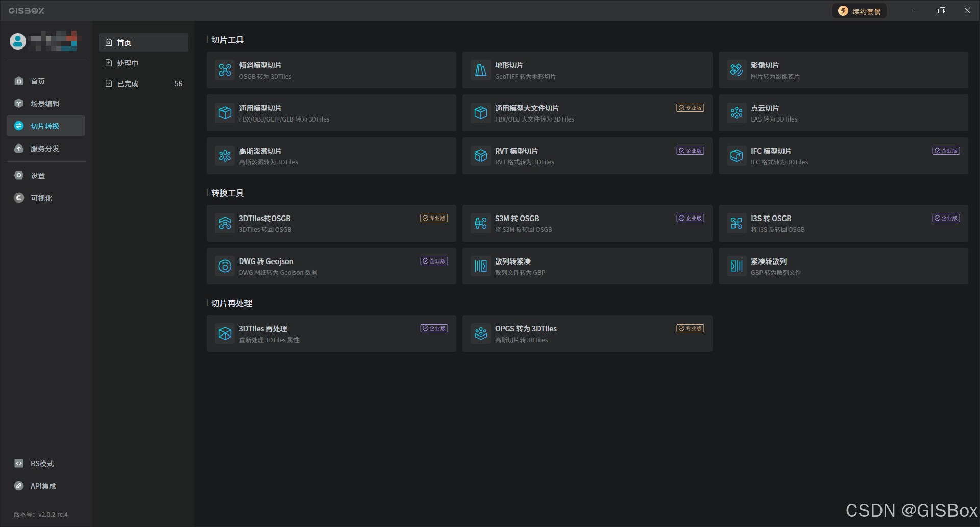The height and width of the screenshot is (527, 980).
Task: Open 散列文件转为 GBP card
Action: 587,266
